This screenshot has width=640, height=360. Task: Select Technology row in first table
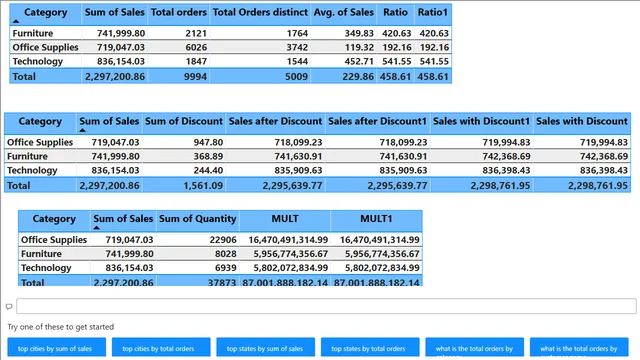231,61
